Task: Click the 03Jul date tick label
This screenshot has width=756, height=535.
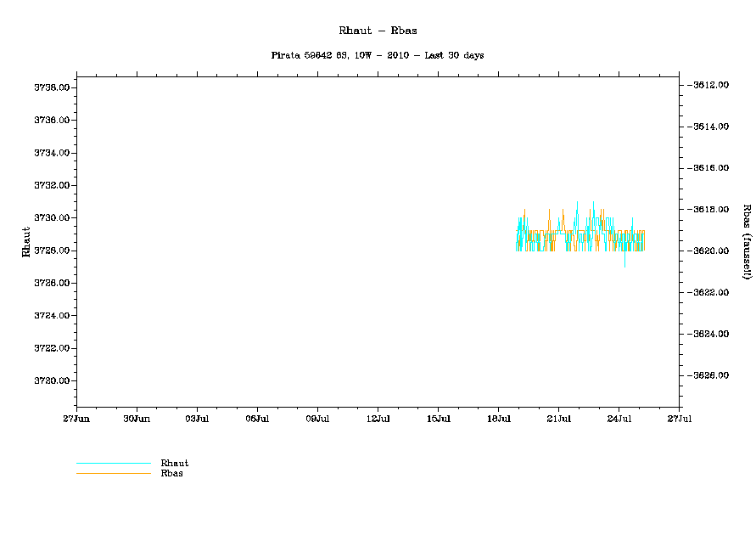Action: tap(197, 419)
